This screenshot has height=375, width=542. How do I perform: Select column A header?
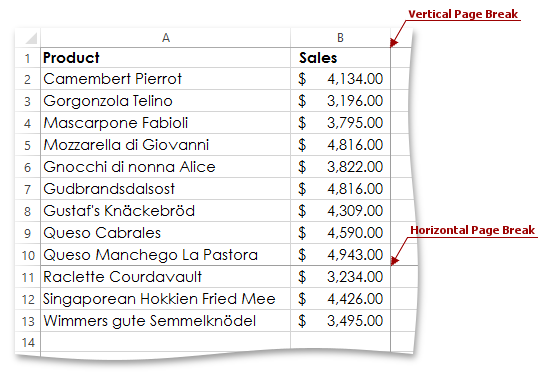pos(166,37)
